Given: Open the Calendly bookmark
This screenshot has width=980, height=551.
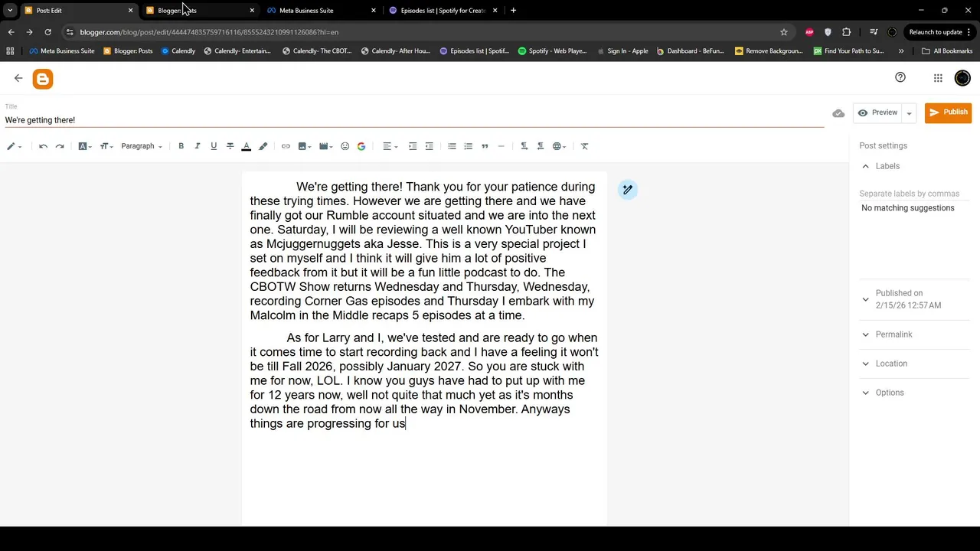Looking at the screenshot, I should (x=178, y=51).
